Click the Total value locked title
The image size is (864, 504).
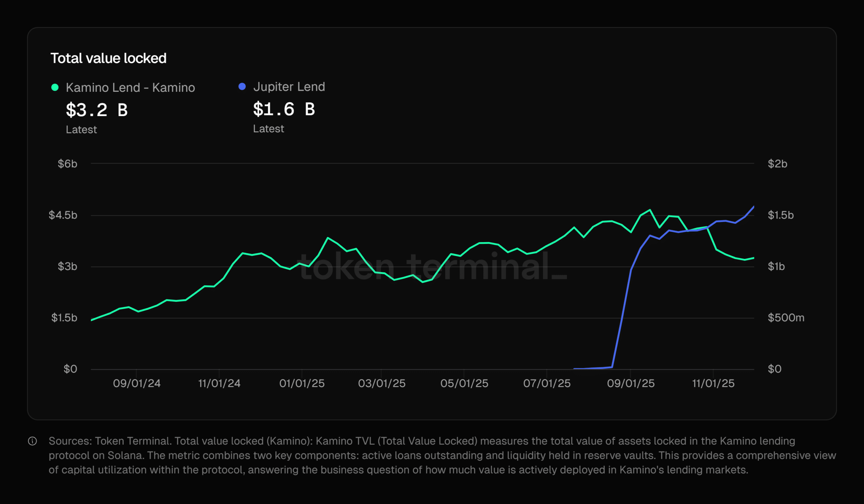click(x=108, y=58)
